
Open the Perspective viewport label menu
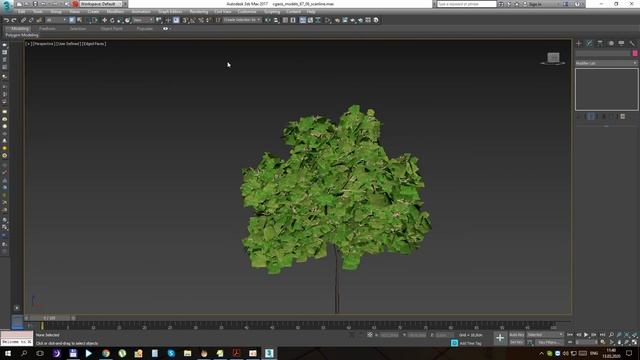43,44
